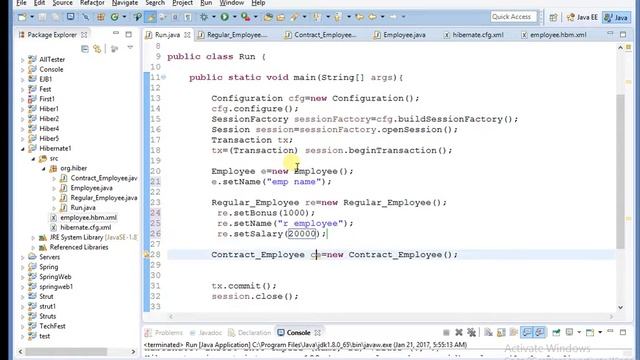
Task: Toggle Show Console on standard error change
Action: [x=540, y=333]
